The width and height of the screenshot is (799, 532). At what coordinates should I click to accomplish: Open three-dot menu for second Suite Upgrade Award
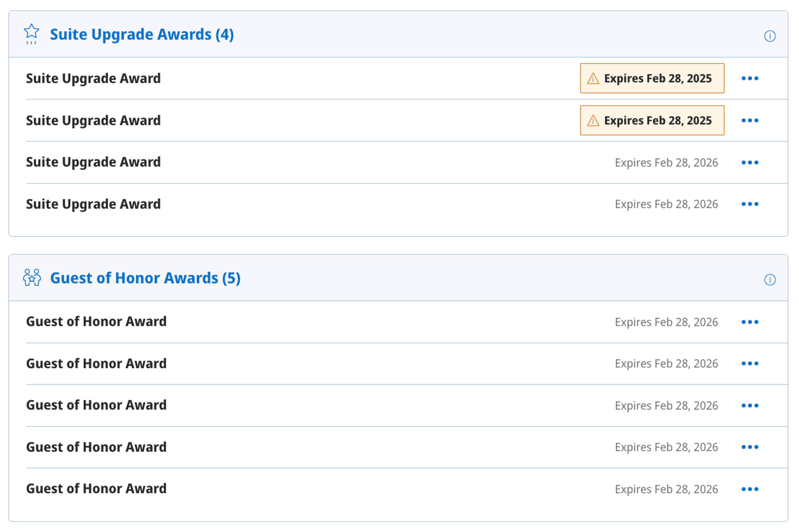[749, 120]
